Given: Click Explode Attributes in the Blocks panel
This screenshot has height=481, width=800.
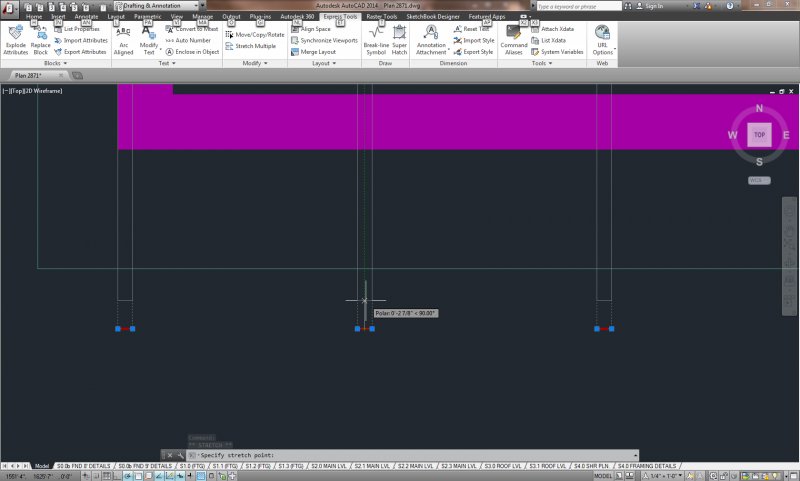Looking at the screenshot, I should coord(15,40).
